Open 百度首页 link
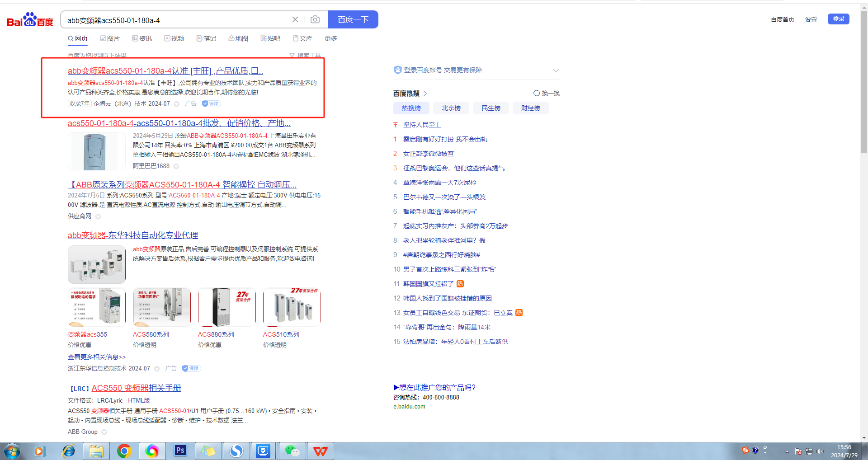This screenshot has width=868, height=460. pyautogui.click(x=782, y=19)
